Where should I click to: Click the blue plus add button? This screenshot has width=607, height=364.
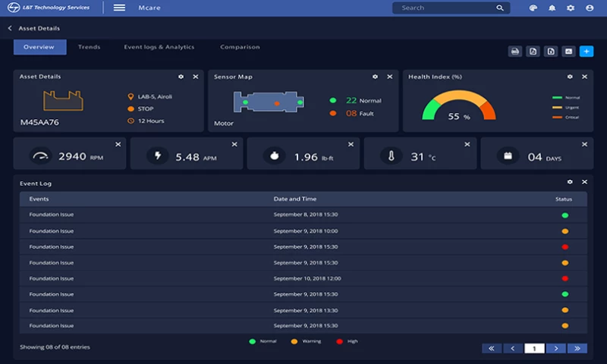click(587, 52)
